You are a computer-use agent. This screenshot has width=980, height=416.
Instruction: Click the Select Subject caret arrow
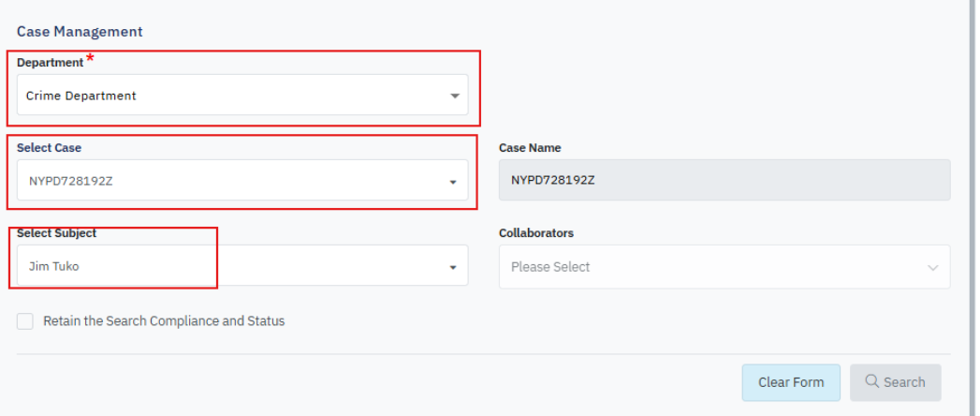(452, 267)
